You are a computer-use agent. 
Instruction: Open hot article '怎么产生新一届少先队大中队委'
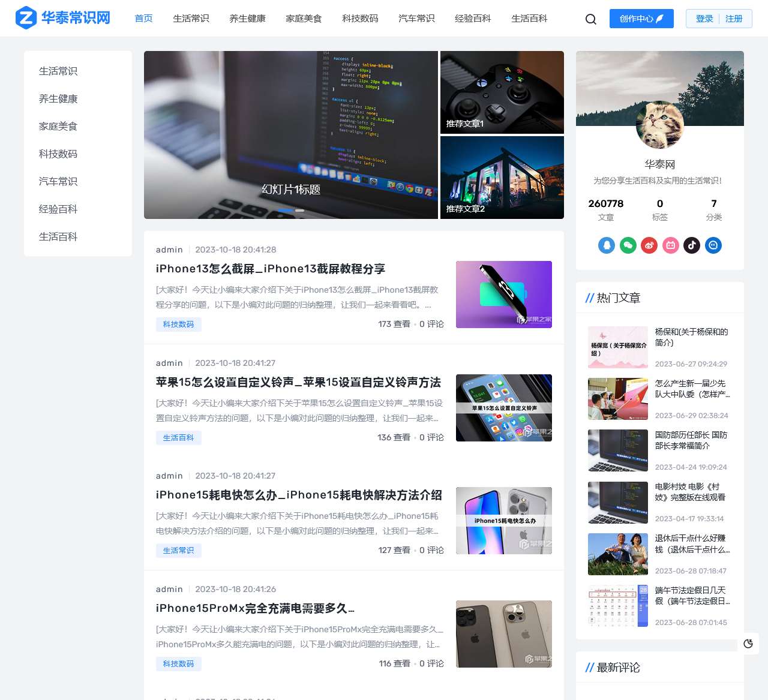(692, 389)
